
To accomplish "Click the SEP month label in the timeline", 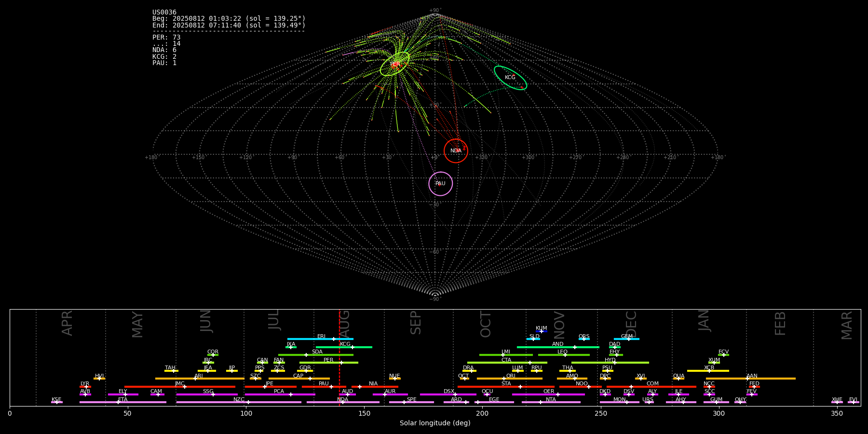I will click(x=416, y=323).
